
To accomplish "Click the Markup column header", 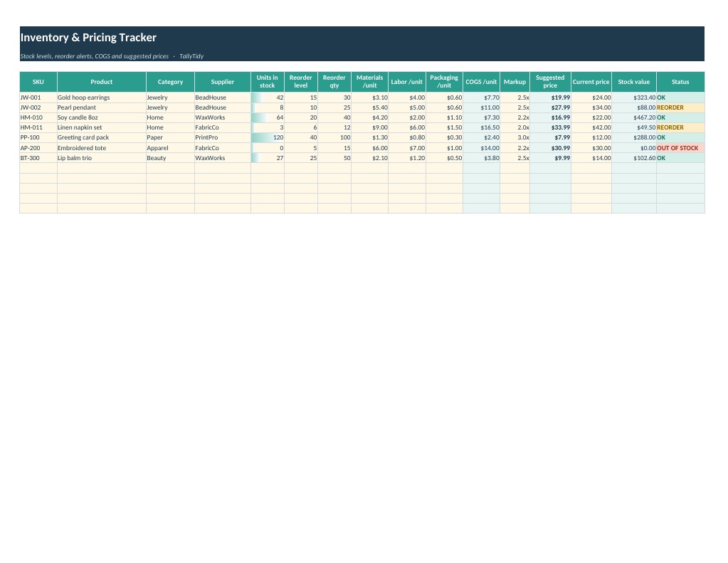I will pyautogui.click(x=515, y=82).
